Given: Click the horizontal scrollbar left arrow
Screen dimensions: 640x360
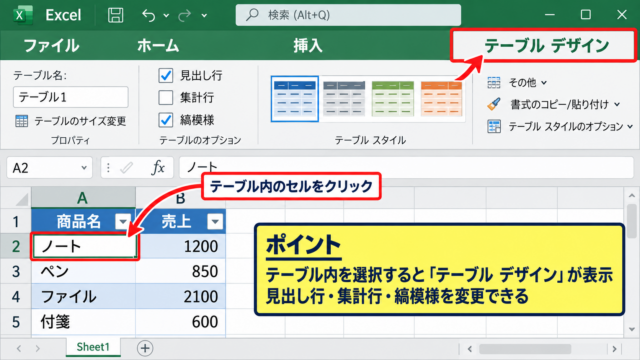Looking at the screenshot, I should 470,349.
